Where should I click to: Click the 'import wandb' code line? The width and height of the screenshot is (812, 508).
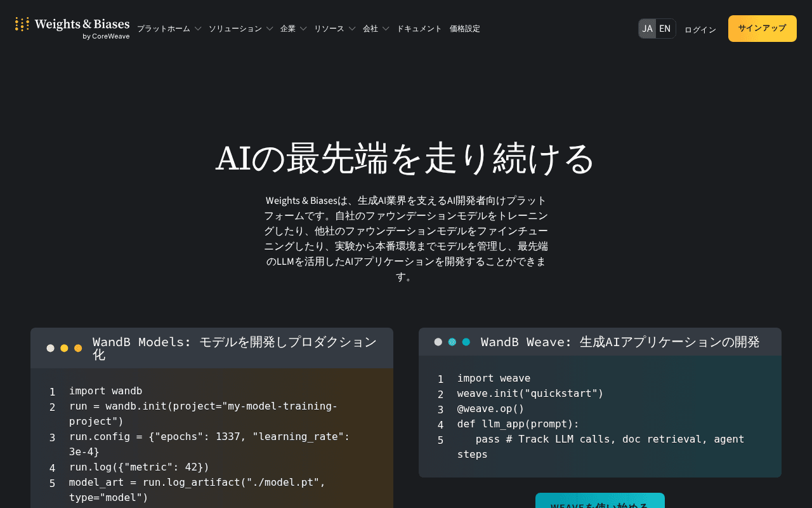point(106,391)
